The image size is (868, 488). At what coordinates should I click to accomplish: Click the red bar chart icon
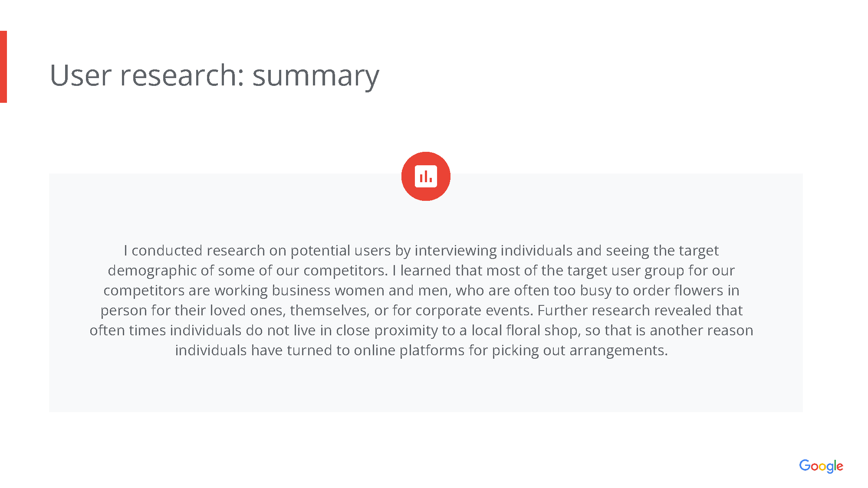point(426,176)
